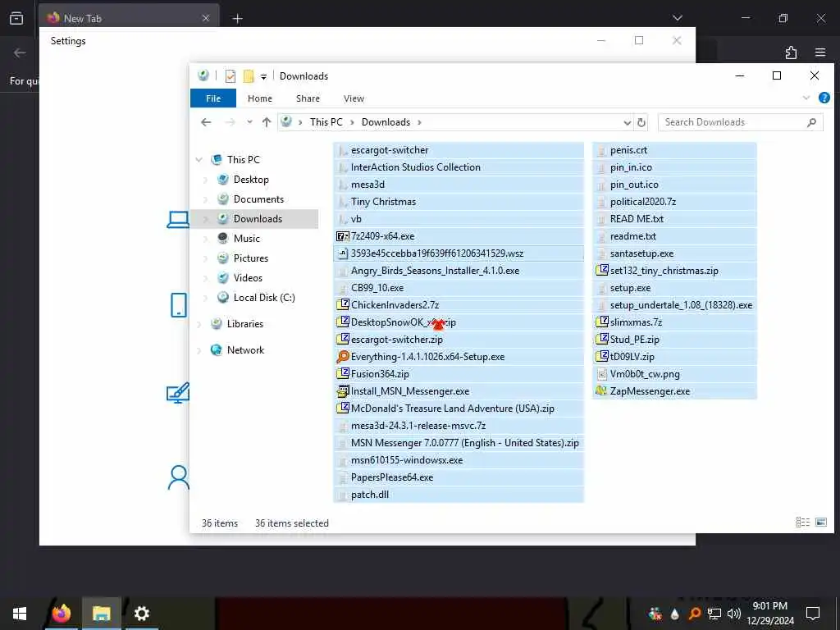Open Firefox from the taskbar

(61, 613)
